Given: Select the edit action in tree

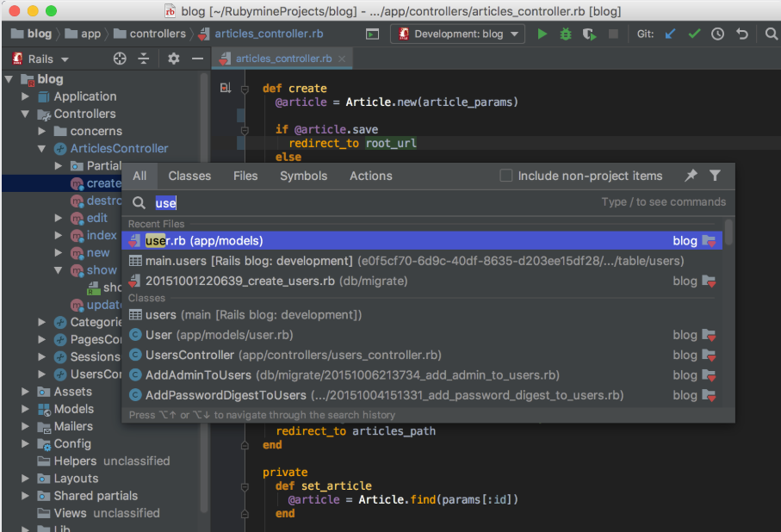Looking at the screenshot, I should click(97, 218).
